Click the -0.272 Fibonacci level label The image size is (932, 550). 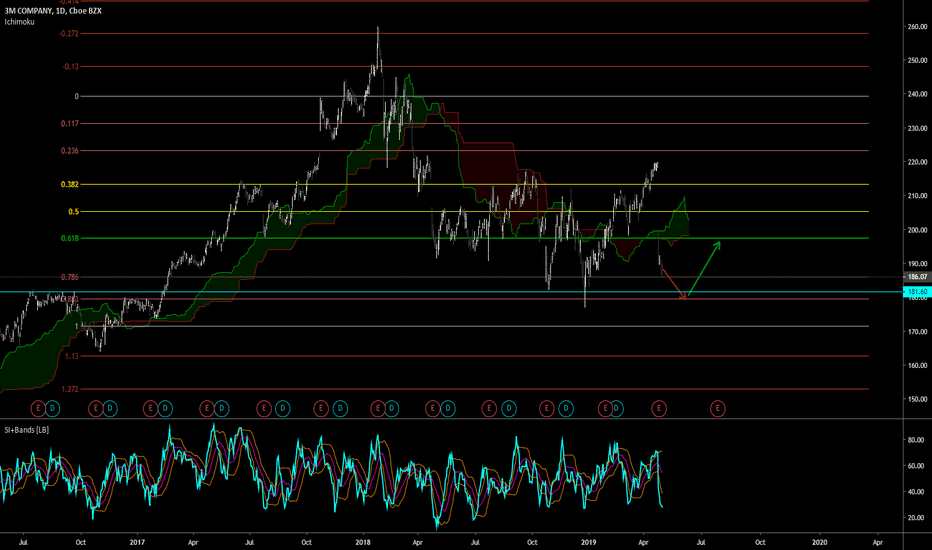(69, 34)
